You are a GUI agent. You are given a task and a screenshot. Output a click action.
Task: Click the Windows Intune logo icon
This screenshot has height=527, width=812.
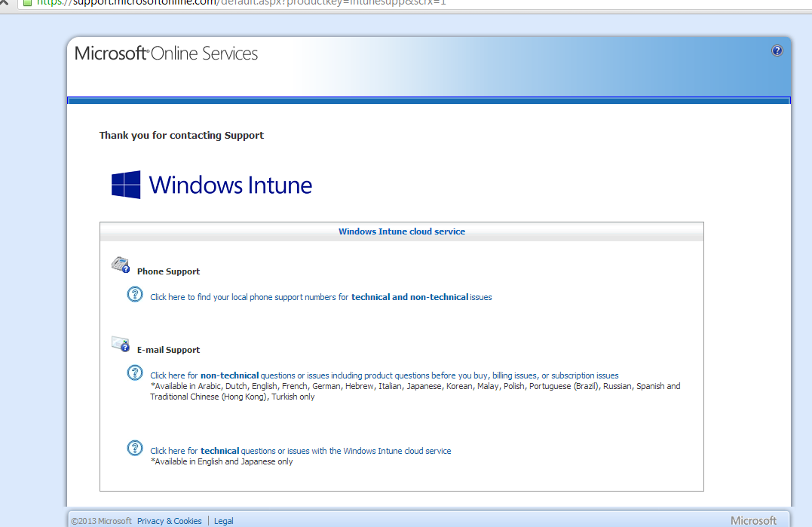click(x=128, y=184)
